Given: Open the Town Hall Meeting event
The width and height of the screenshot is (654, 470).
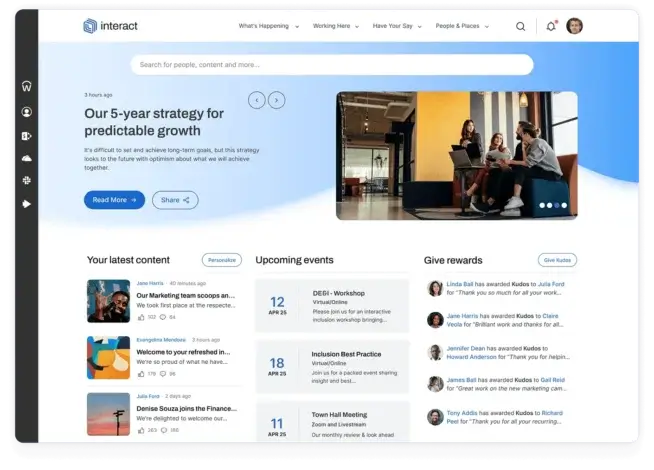Looking at the screenshot, I should click(x=332, y=421).
